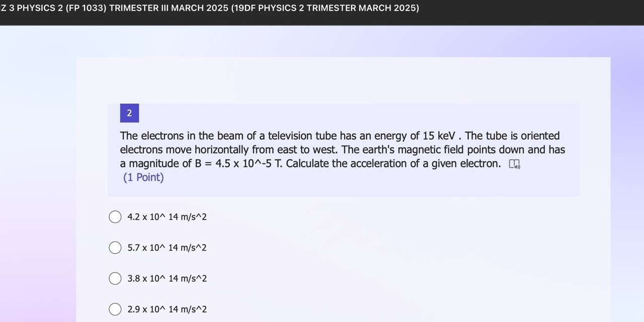
Task: Click the open-book reader icon after the question
Action: tap(512, 163)
